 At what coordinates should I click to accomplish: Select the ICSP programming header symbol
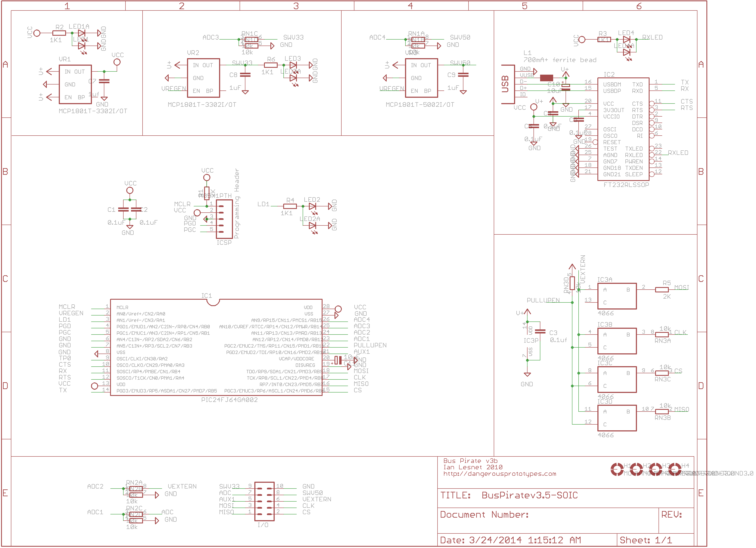(224, 219)
